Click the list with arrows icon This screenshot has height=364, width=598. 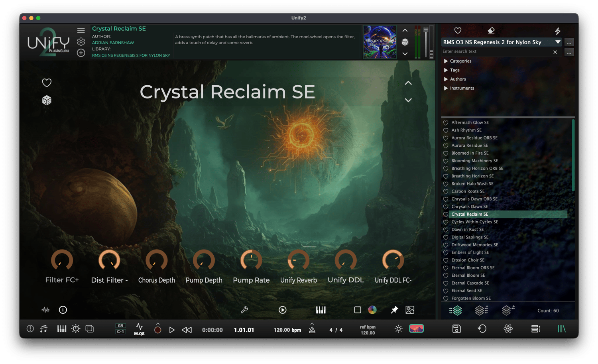point(536,329)
